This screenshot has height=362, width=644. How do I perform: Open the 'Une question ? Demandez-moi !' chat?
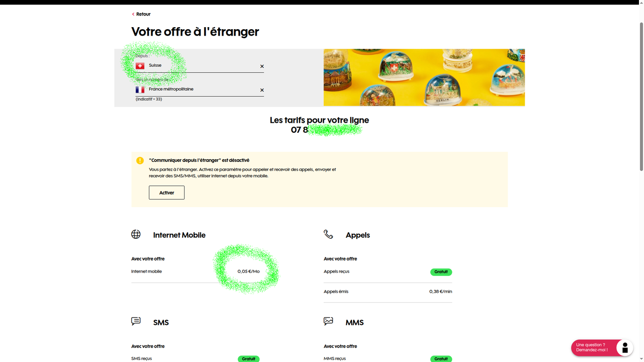coord(602,347)
